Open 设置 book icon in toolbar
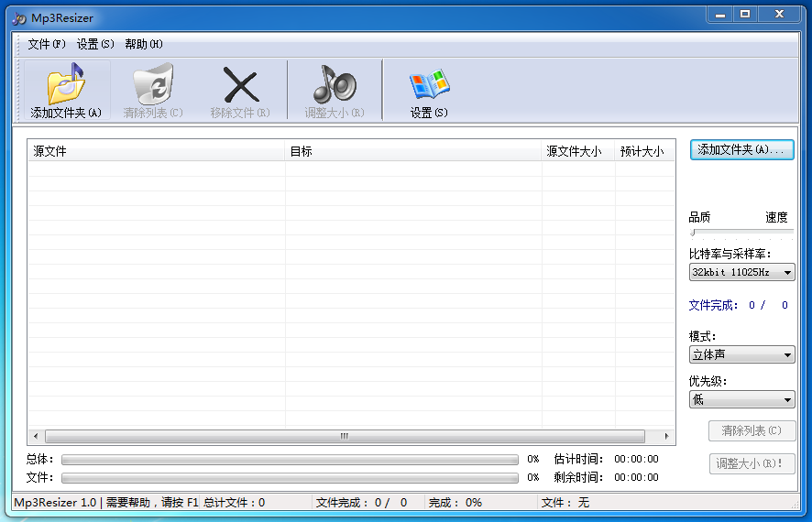Image resolution: width=812 pixels, height=522 pixels. tap(429, 84)
